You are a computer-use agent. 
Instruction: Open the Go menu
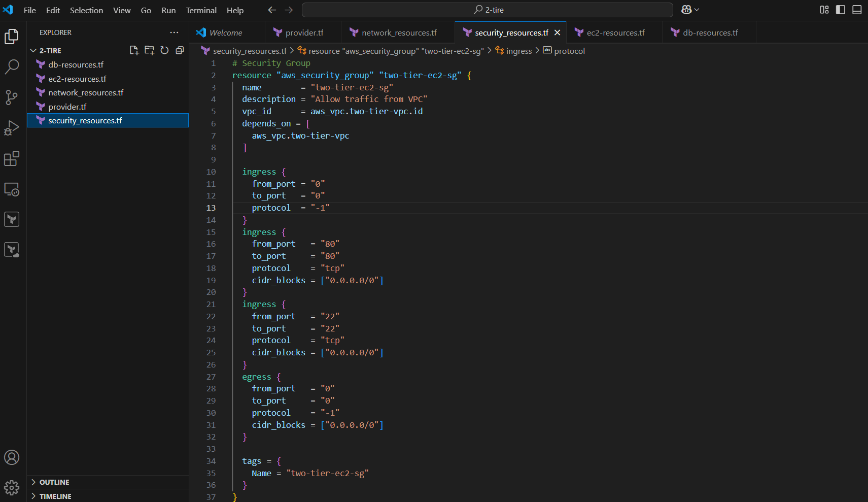coord(146,10)
